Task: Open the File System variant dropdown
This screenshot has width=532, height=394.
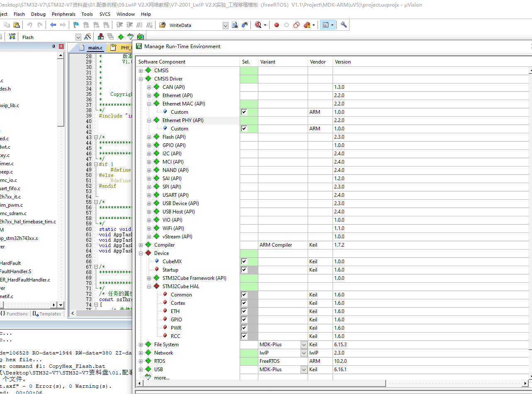Action: pyautogui.click(x=304, y=345)
